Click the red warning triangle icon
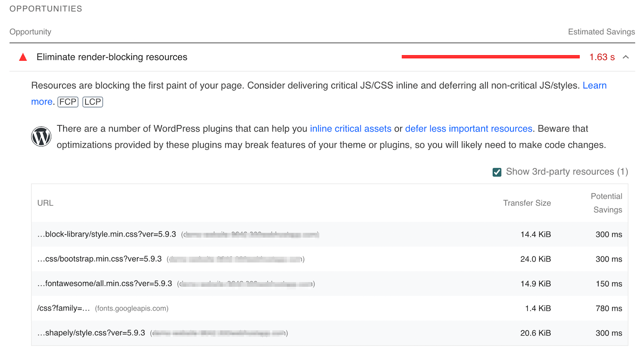644x354 pixels. point(23,57)
